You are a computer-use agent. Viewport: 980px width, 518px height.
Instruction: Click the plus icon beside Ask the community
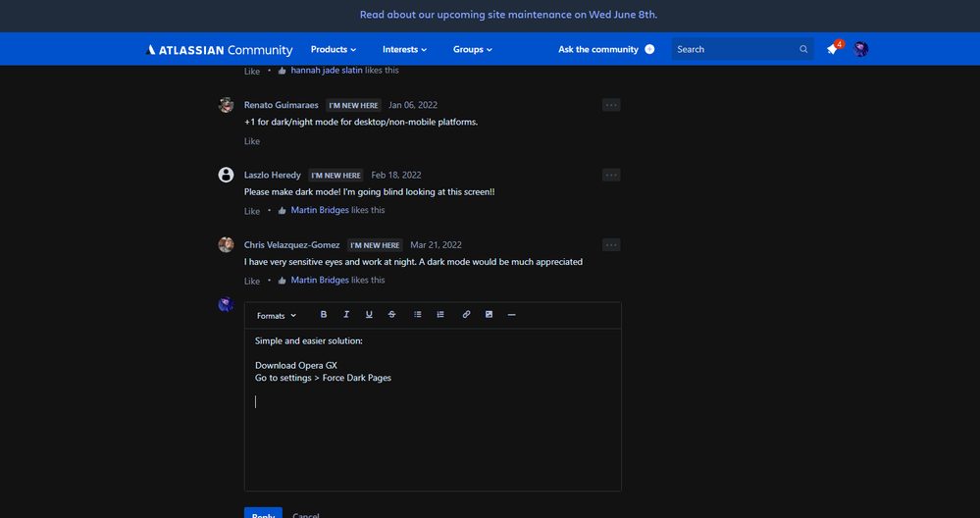(649, 49)
